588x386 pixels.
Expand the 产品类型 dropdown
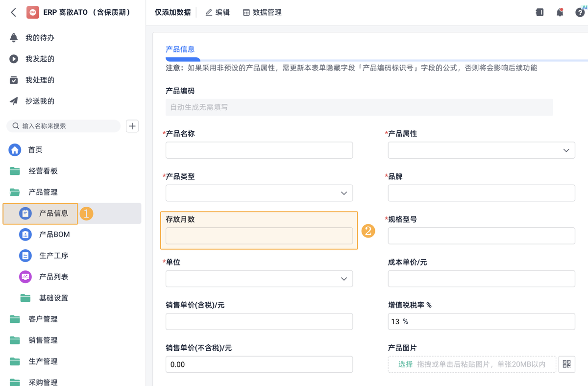tap(259, 193)
